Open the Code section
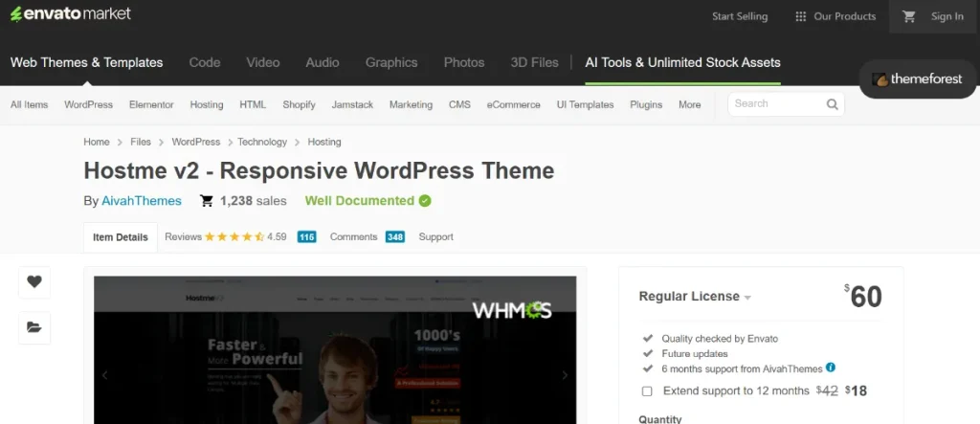Image resolution: width=980 pixels, height=424 pixels. [x=205, y=62]
